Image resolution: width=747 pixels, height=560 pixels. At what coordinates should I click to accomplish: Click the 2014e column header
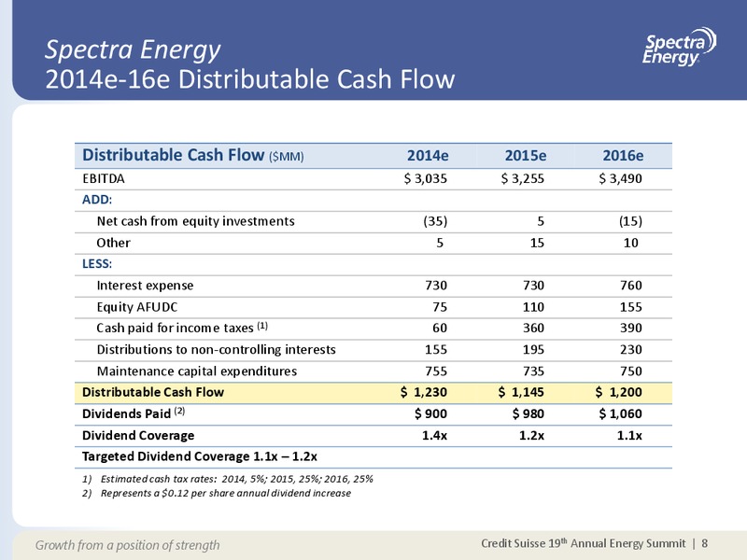[428, 156]
